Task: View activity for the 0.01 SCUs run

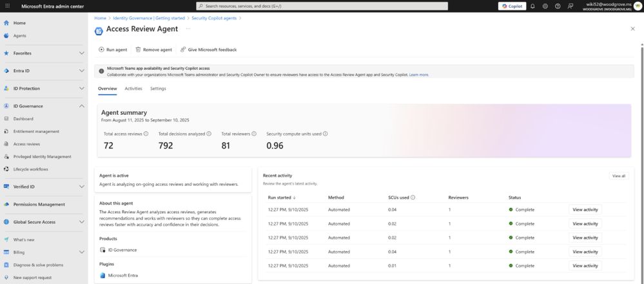Action: coord(585,265)
